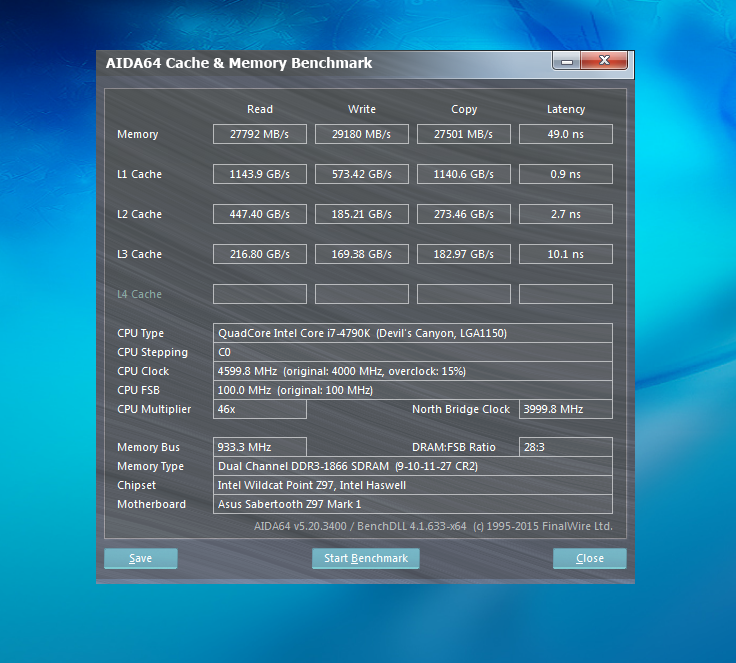Viewport: 736px width, 663px height.
Task: Click L2 Cache Copy value 273.46 GB/s
Action: [x=464, y=214]
